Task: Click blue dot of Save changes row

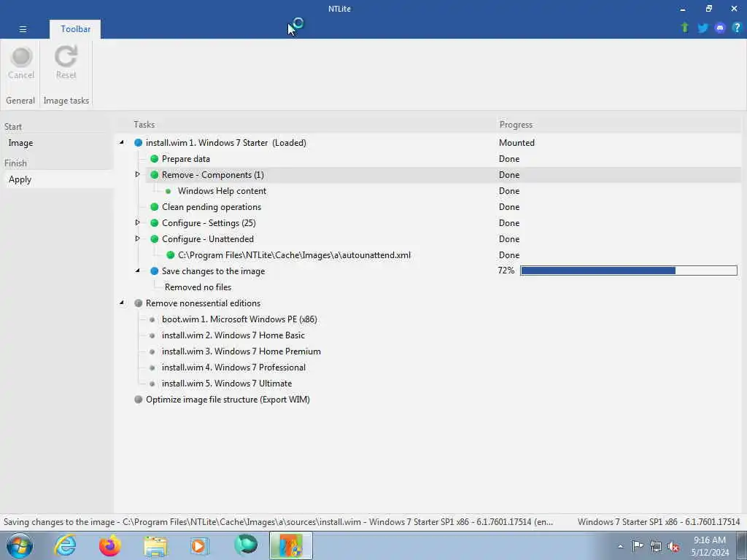Action: [155, 271]
